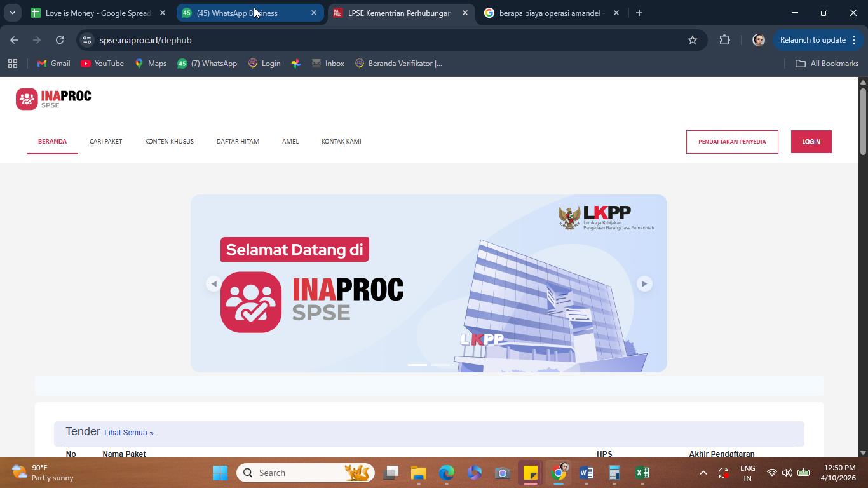Open the Apps grid in bookmarks bar
This screenshot has width=868, height=488.
[13, 64]
